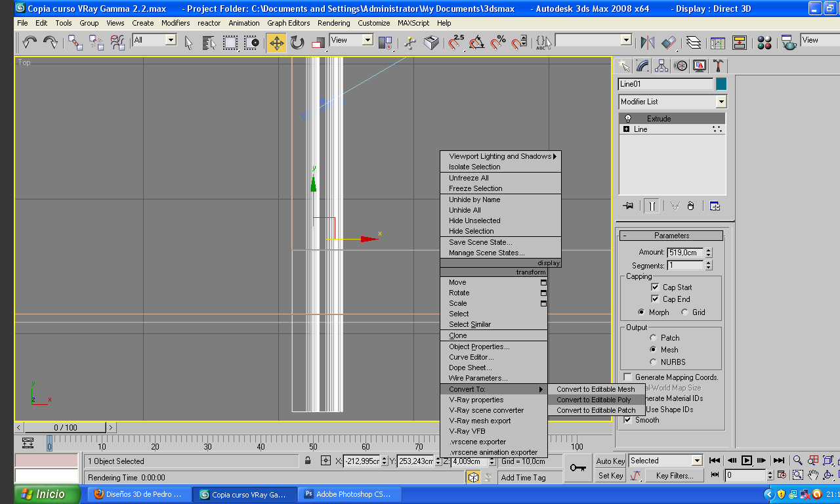Screen dimensions: 840x504
Task: Toggle the Extrude modifier lightbulb
Action: click(x=628, y=119)
